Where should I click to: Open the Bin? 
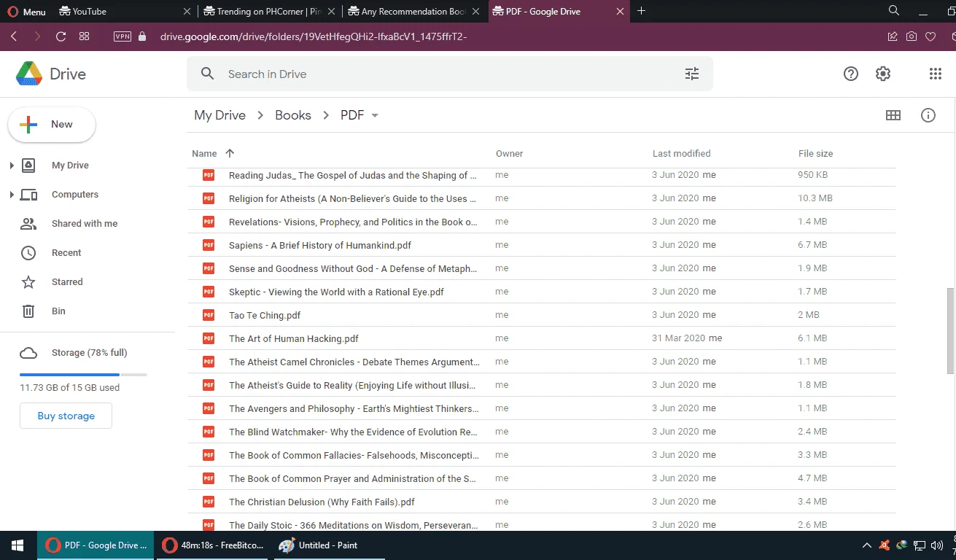click(x=58, y=311)
